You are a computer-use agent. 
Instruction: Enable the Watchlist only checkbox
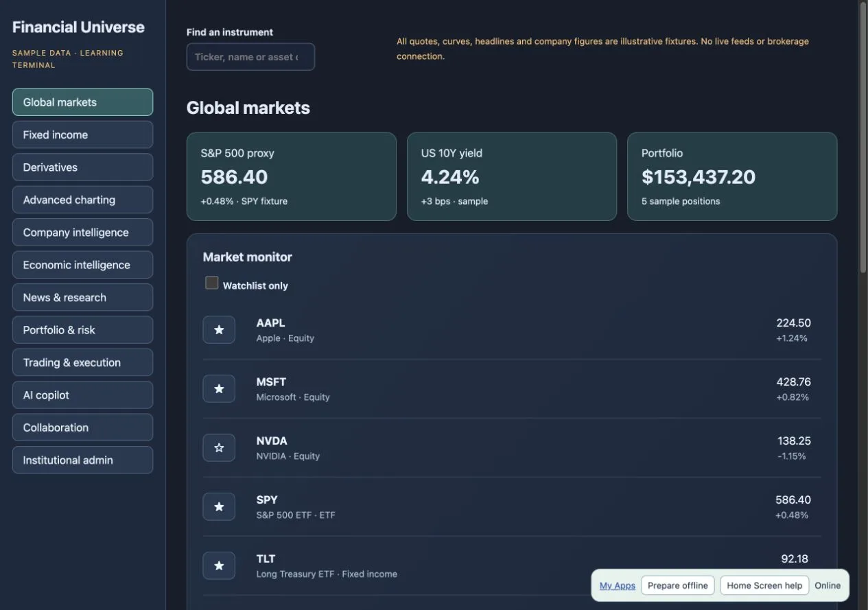[212, 283]
